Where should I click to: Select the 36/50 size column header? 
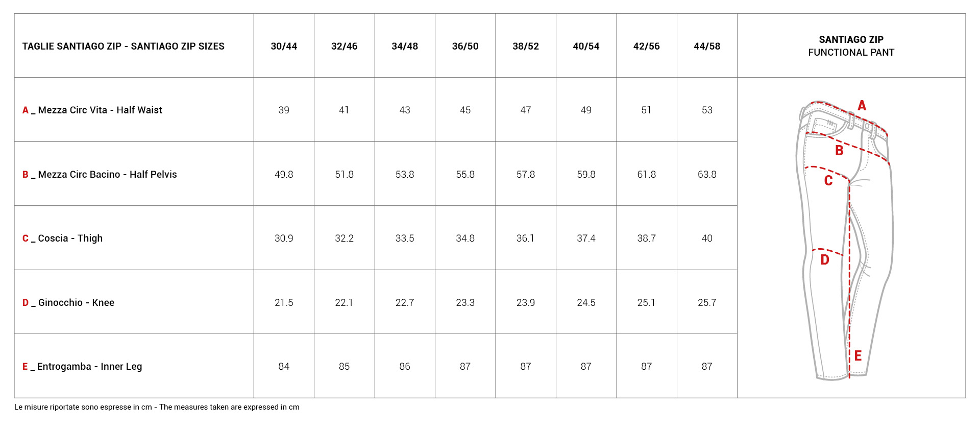[465, 46]
